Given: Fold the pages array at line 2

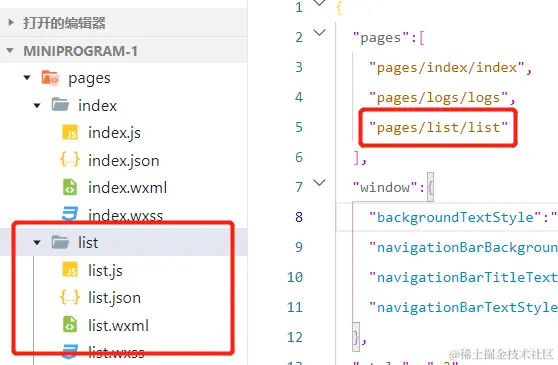Looking at the screenshot, I should pyautogui.click(x=320, y=33).
